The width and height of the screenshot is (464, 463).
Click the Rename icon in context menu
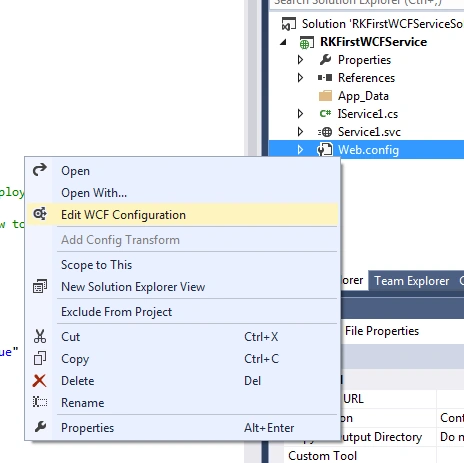click(x=40, y=402)
